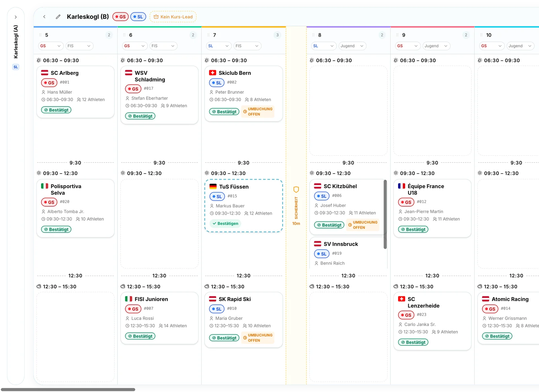Open the FIS level dropdown in lane 6
Image resolution: width=539 pixels, height=392 pixels.
163,46
